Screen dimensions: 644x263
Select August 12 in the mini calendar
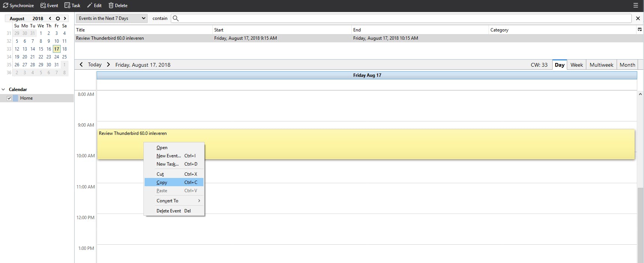(17, 49)
